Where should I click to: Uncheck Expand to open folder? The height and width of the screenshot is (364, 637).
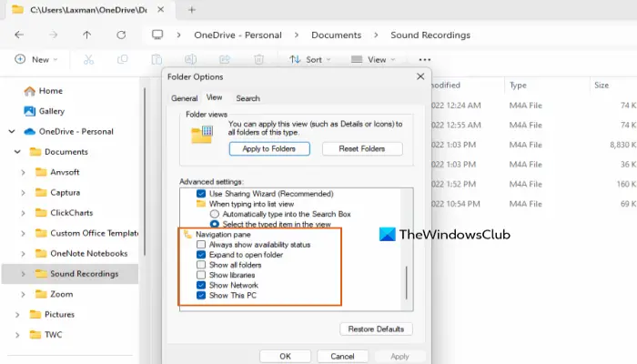(x=201, y=255)
